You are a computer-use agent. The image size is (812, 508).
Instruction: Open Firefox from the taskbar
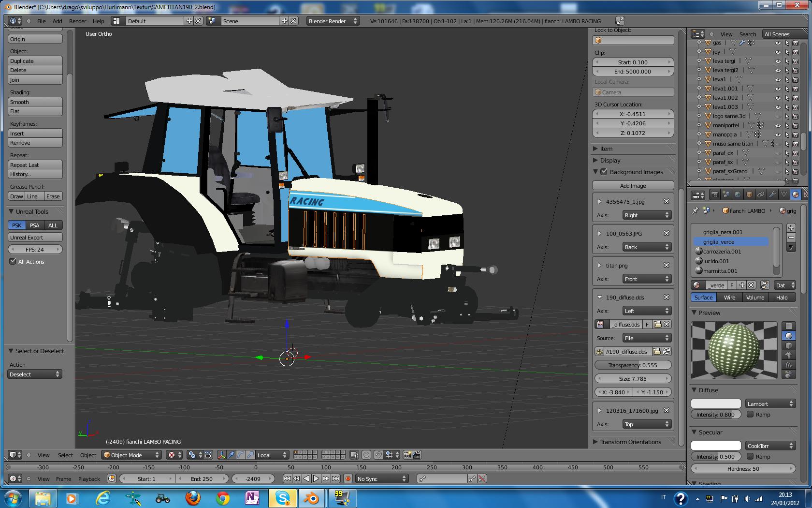(193, 498)
